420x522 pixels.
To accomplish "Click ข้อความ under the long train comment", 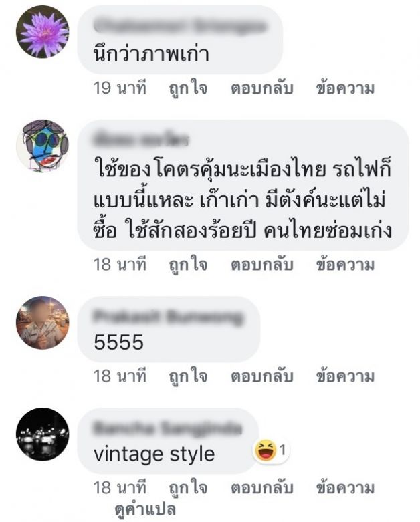I will pos(345,265).
